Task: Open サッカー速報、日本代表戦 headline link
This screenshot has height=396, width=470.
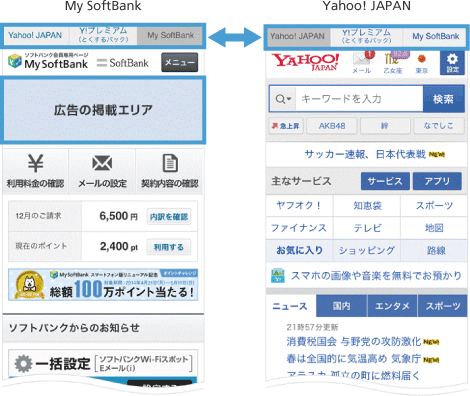Action: click(x=366, y=154)
